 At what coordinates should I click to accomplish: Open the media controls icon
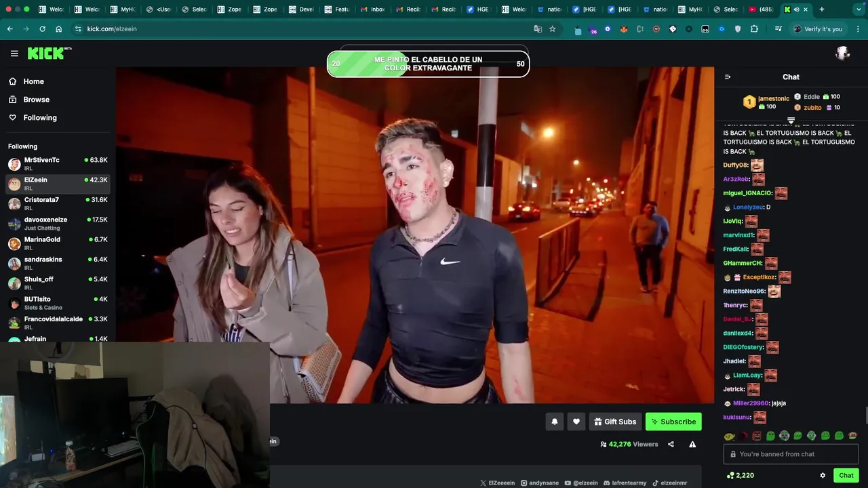click(x=778, y=29)
